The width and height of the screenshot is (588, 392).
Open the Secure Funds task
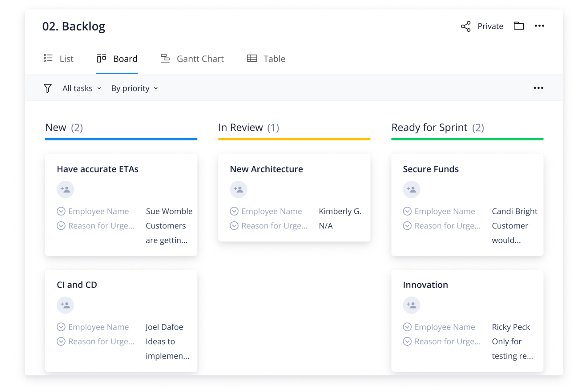pyautogui.click(x=431, y=169)
